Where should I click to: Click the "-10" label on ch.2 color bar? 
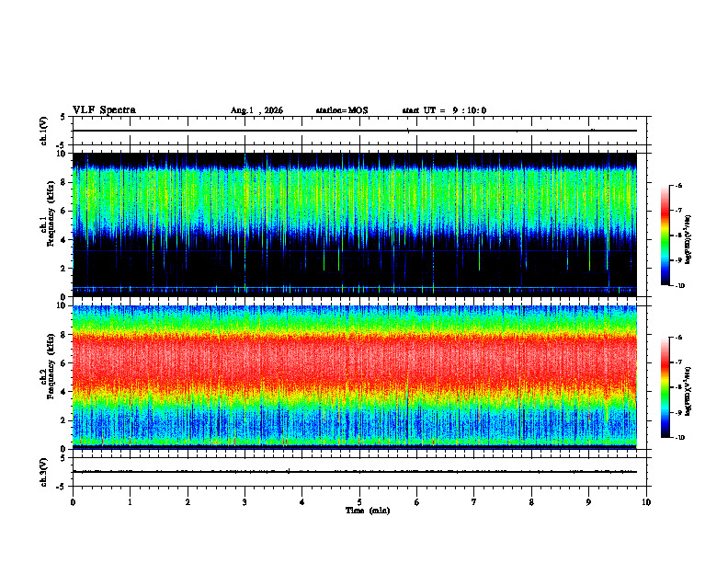(680, 438)
